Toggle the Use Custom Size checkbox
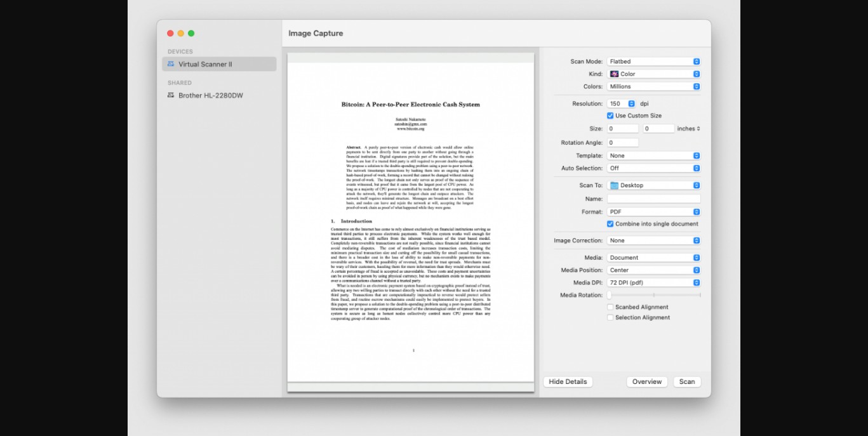The height and width of the screenshot is (436, 868). click(x=610, y=116)
